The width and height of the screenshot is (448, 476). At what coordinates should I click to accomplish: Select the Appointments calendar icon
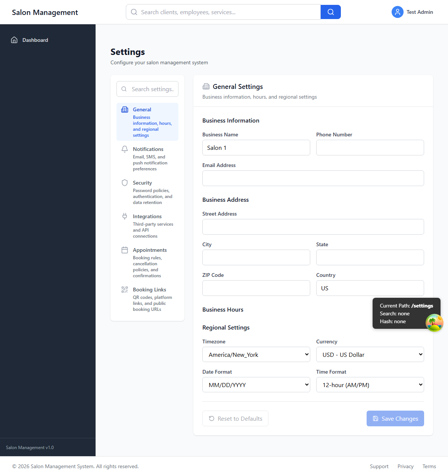[125, 250]
